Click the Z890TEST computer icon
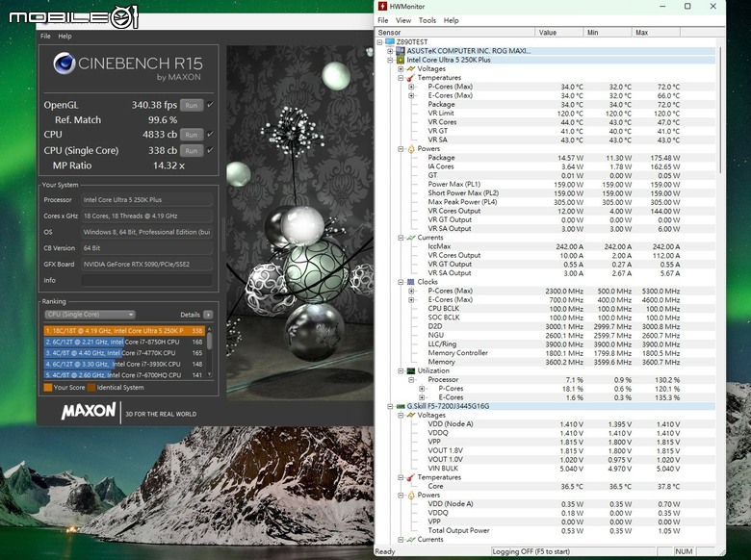The width and height of the screenshot is (751, 560). (389, 42)
